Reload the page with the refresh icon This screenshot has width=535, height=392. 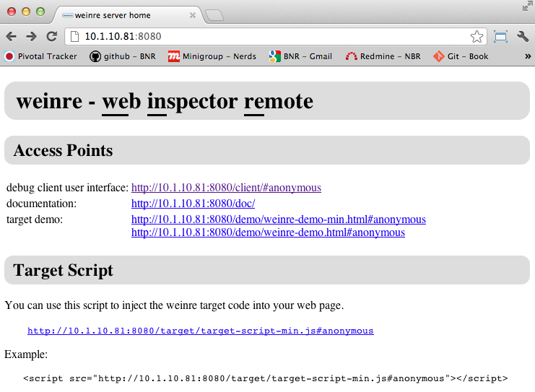pos(52,36)
